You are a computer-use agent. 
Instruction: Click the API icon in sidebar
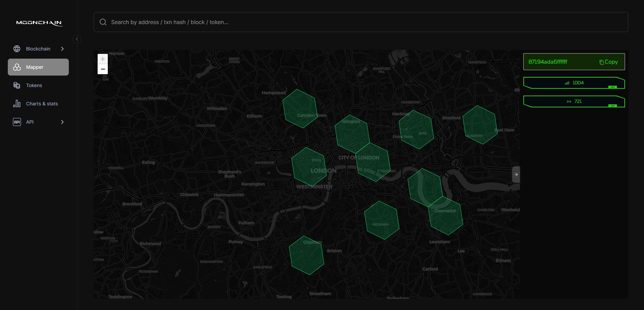17,122
